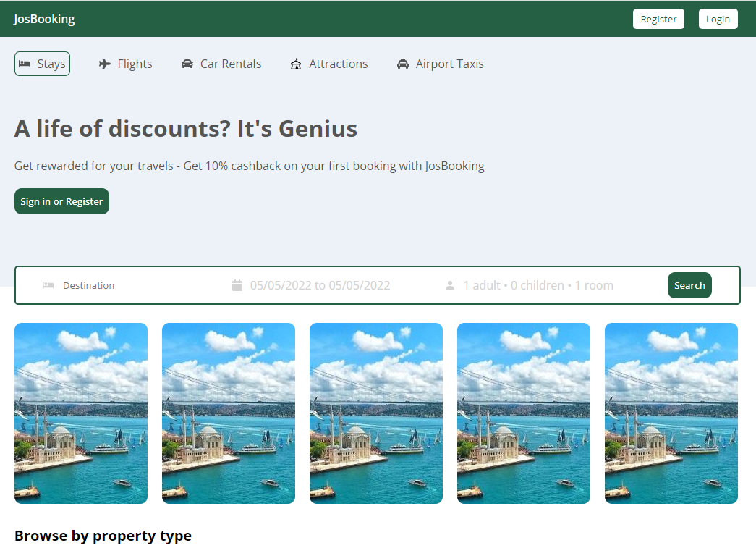Click the person icon beside guest count
Image resolution: width=756 pixels, height=548 pixels.
click(x=450, y=285)
